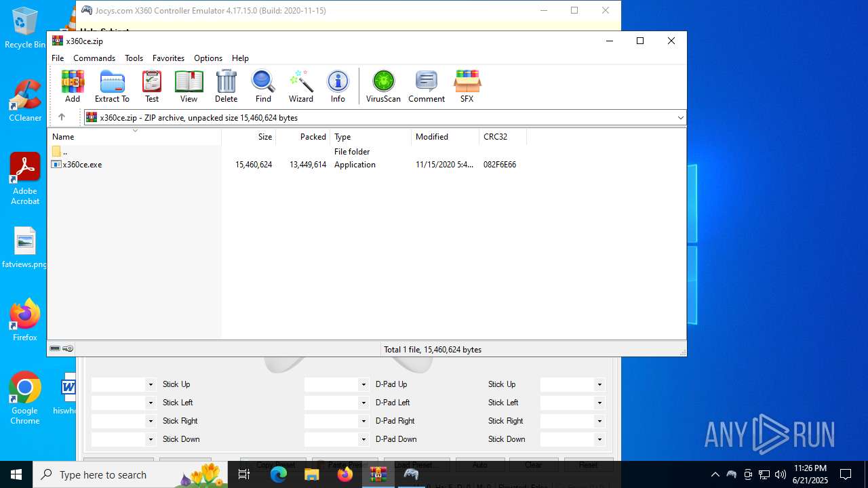
Task: Click the SFX toolbar icon
Action: pos(467,86)
